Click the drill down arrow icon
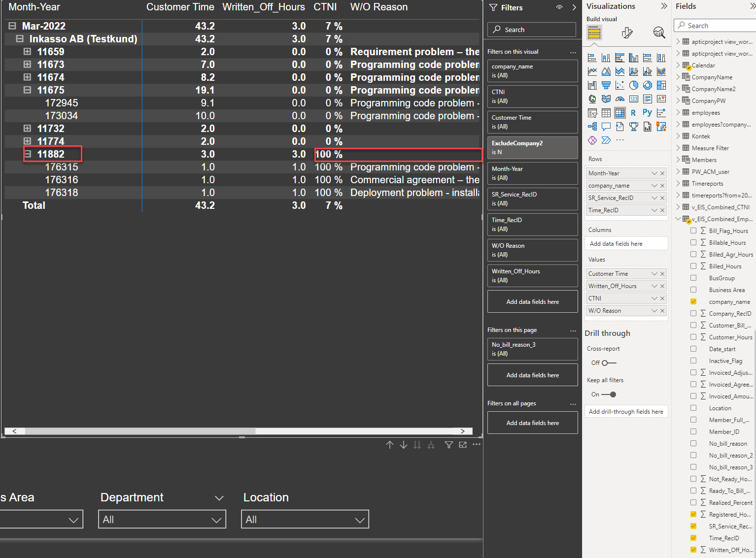Screen dimensions: 756x558 coord(404,445)
